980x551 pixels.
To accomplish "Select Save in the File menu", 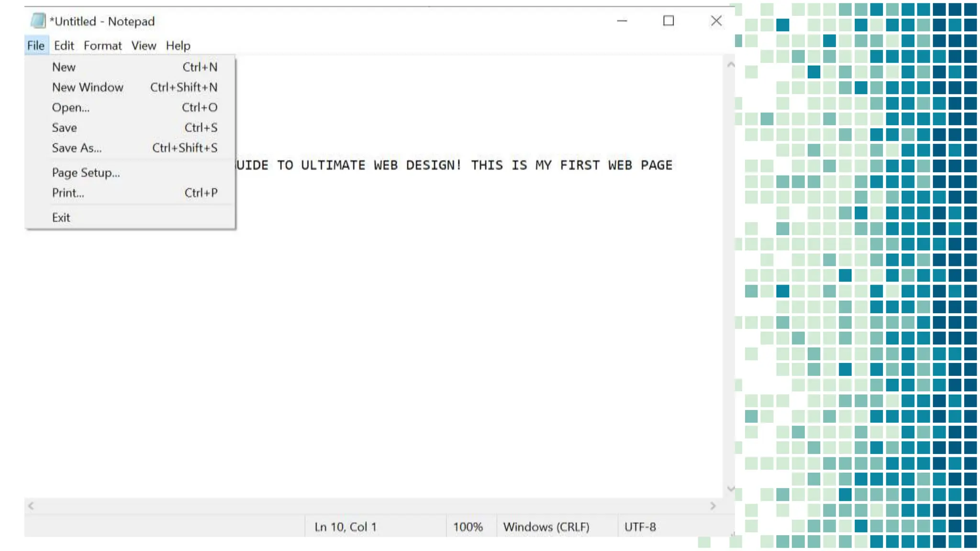I will click(64, 128).
